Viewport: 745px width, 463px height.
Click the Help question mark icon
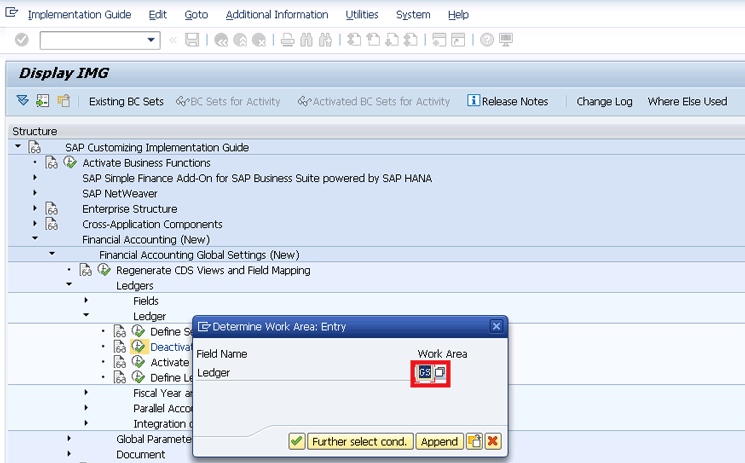[x=487, y=40]
